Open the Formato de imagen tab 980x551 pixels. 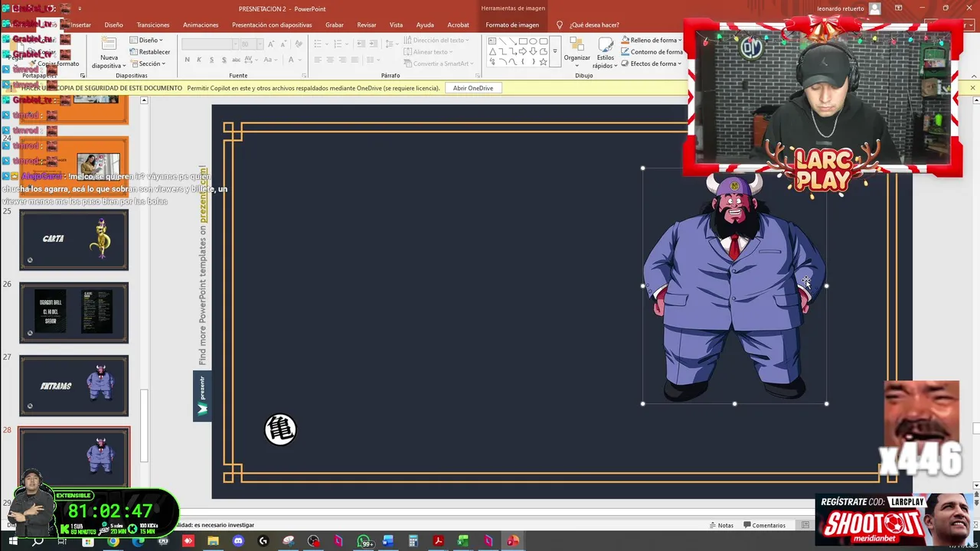click(x=512, y=24)
